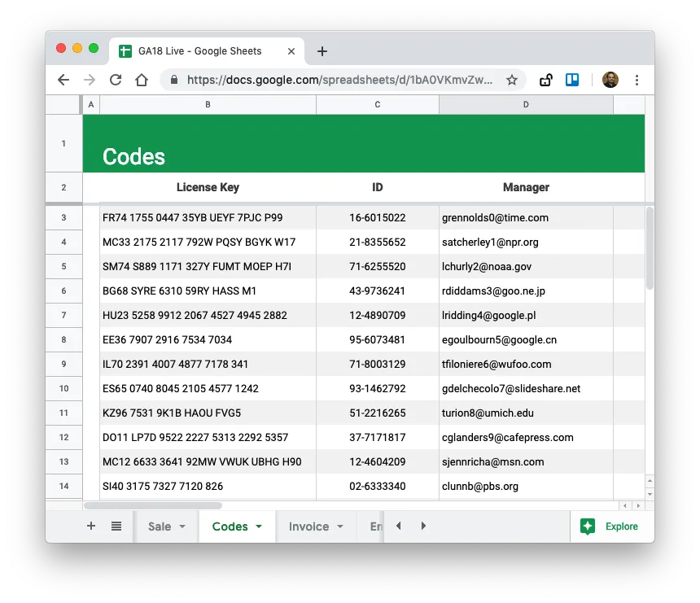Switch to the Sale sheet tab
This screenshot has height=603, width=700.
coord(160,527)
